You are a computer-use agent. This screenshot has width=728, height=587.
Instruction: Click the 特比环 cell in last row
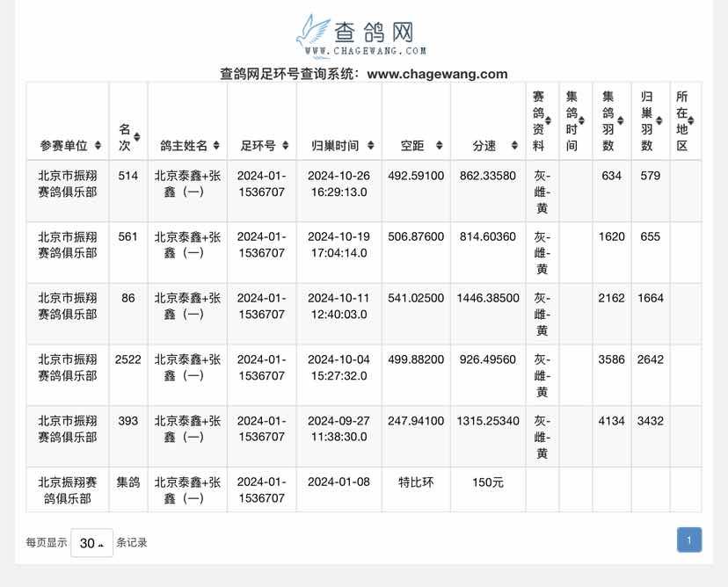[x=416, y=482]
